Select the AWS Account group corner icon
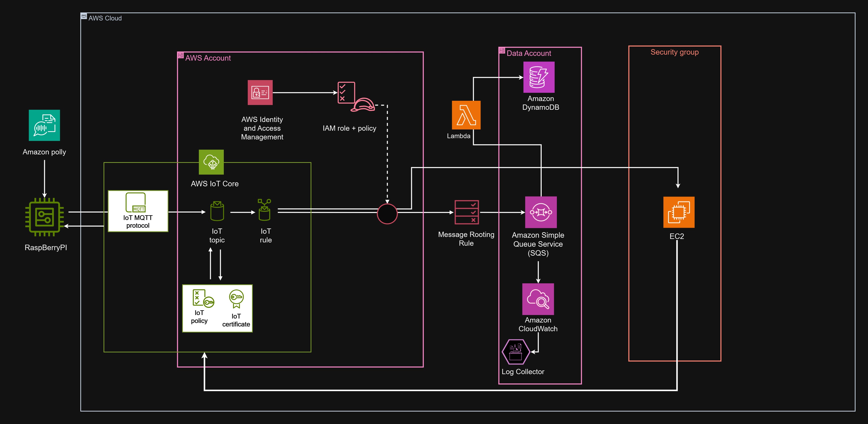The image size is (868, 424). (181, 55)
